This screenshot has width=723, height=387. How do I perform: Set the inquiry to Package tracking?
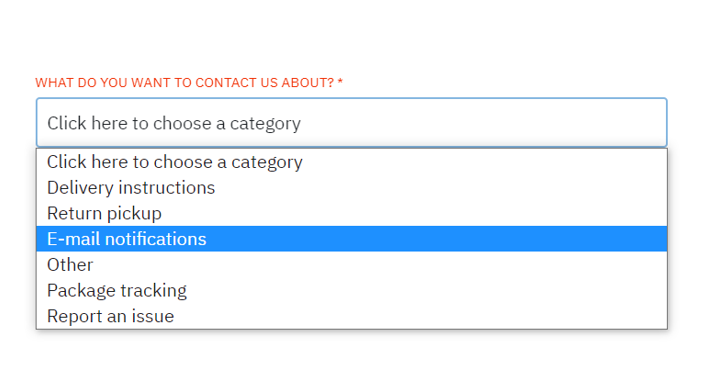coord(352,291)
